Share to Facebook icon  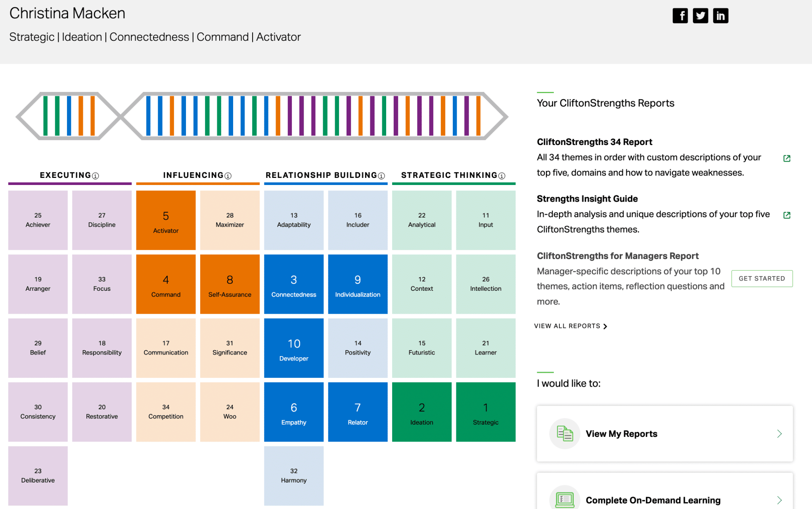click(680, 16)
